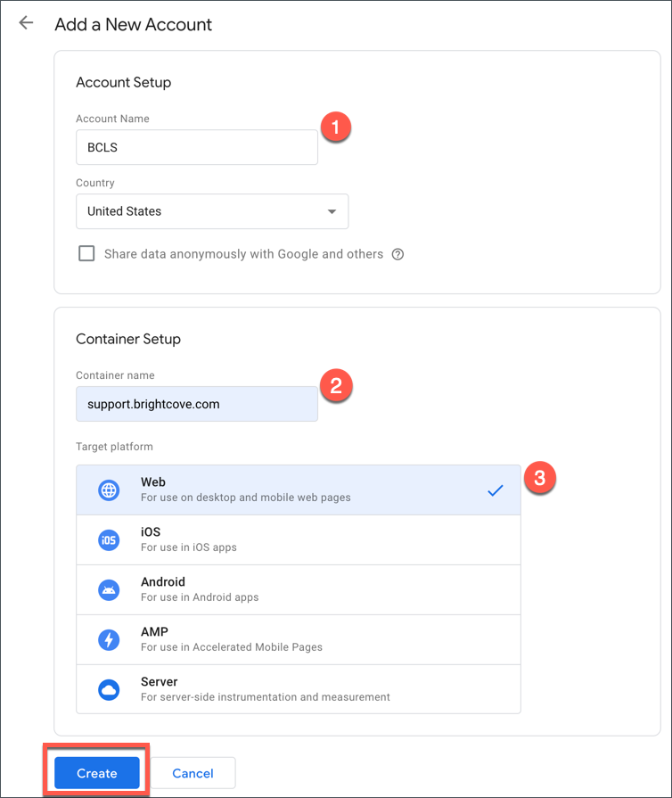
Task: Cancel the new account setup
Action: 193,772
